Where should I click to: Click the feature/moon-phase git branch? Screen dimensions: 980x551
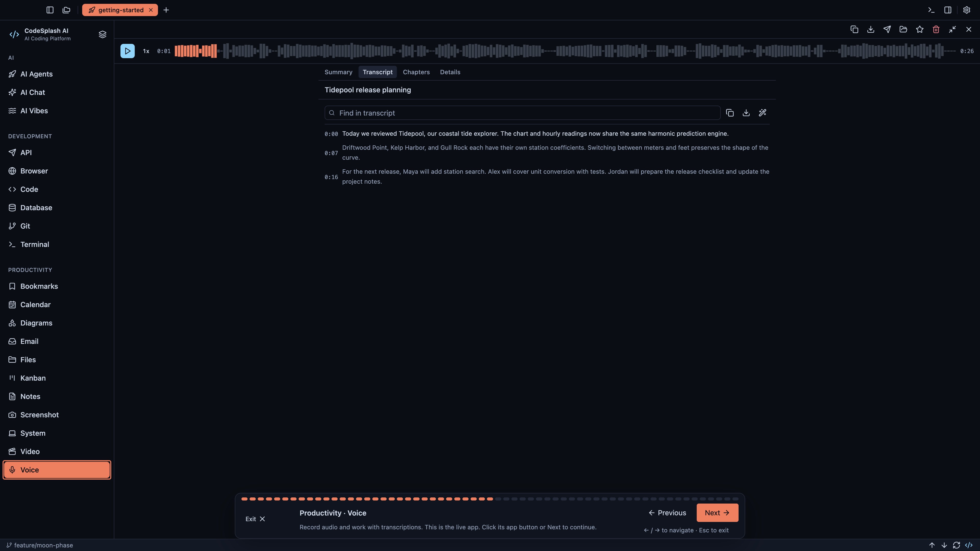pyautogui.click(x=40, y=545)
